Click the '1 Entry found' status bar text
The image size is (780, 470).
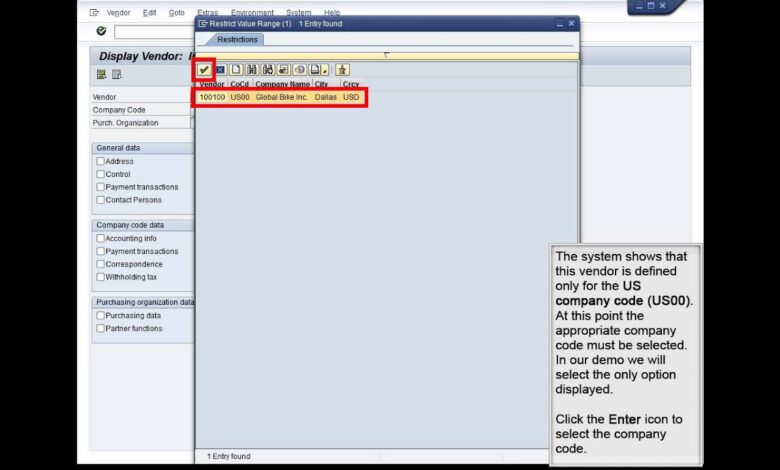click(x=229, y=456)
